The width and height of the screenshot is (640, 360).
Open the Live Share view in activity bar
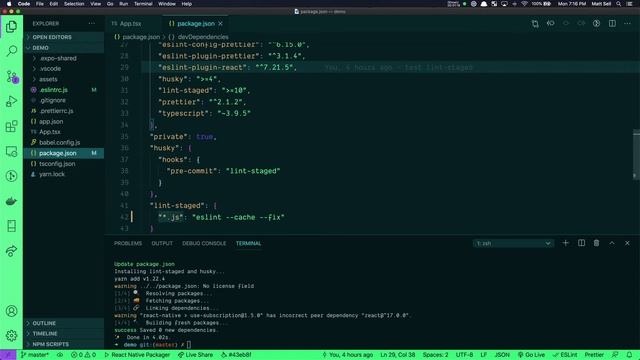pyautogui.click(x=11, y=251)
